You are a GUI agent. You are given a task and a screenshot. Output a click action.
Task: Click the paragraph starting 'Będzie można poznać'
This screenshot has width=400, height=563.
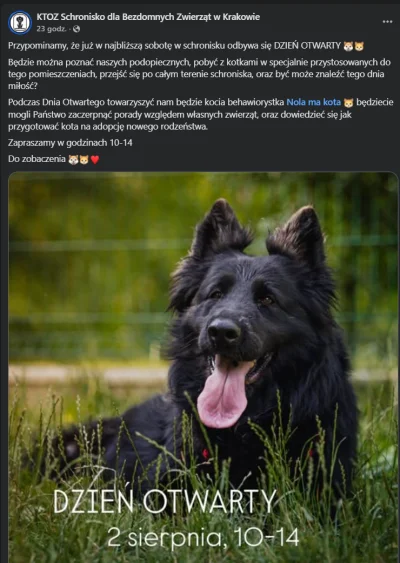[x=199, y=74]
